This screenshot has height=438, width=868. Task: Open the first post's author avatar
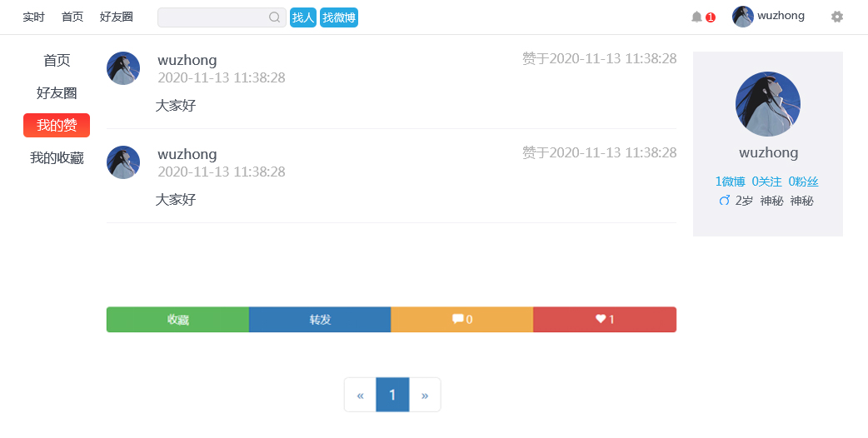(x=123, y=68)
